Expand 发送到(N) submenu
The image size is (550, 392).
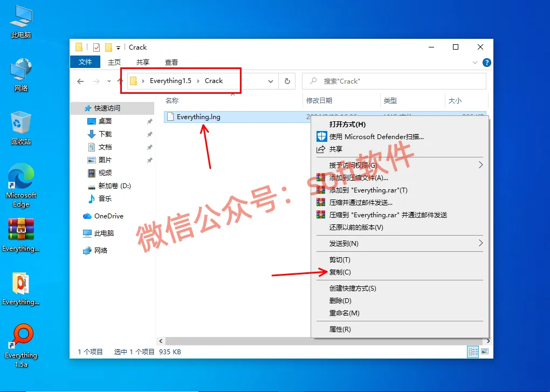[400, 243]
